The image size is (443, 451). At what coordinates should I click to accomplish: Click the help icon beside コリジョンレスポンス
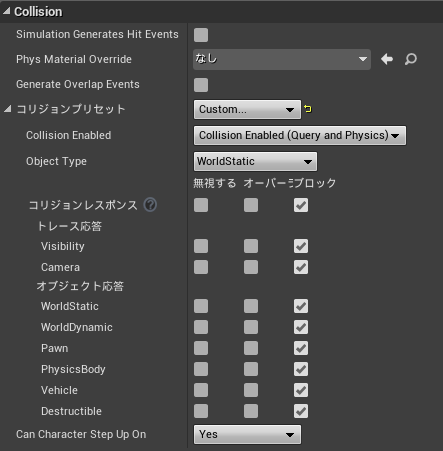pyautogui.click(x=150, y=205)
